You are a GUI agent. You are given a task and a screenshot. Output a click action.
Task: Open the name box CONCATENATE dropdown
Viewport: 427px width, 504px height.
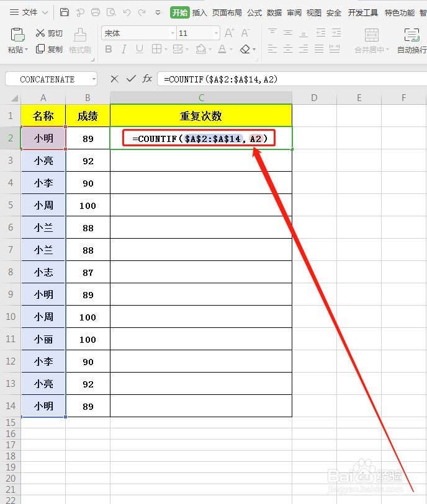(x=94, y=79)
